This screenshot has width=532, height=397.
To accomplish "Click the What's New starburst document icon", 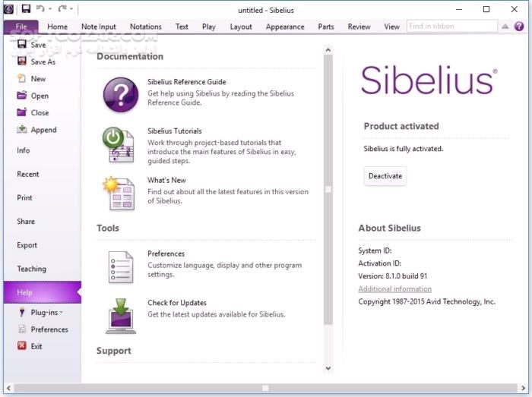I will click(119, 194).
